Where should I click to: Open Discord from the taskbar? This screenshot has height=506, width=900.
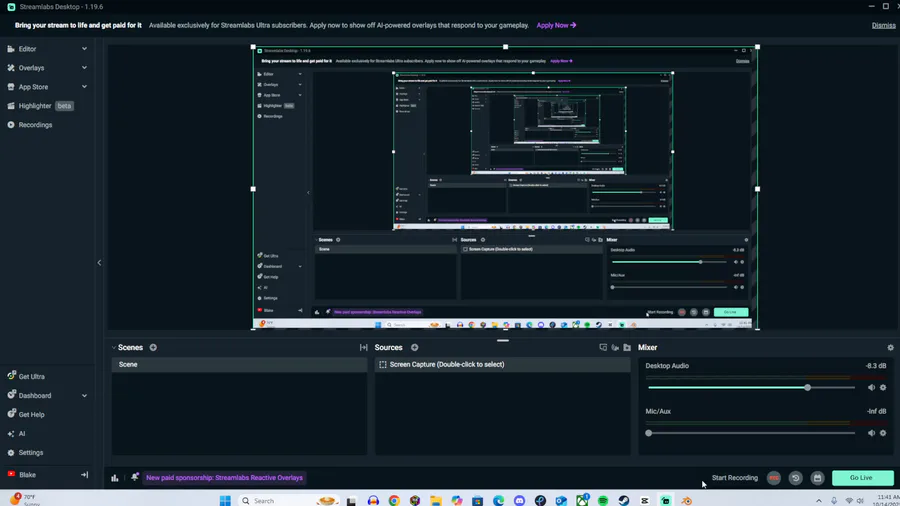519,501
